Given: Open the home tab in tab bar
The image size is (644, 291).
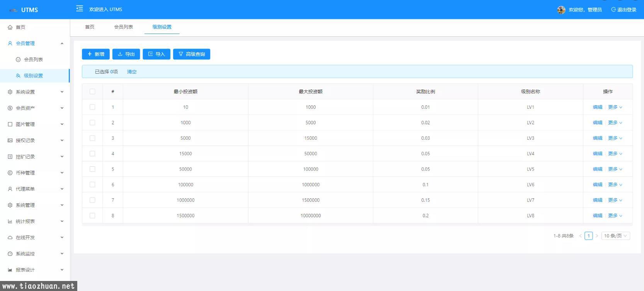Looking at the screenshot, I should point(90,27).
